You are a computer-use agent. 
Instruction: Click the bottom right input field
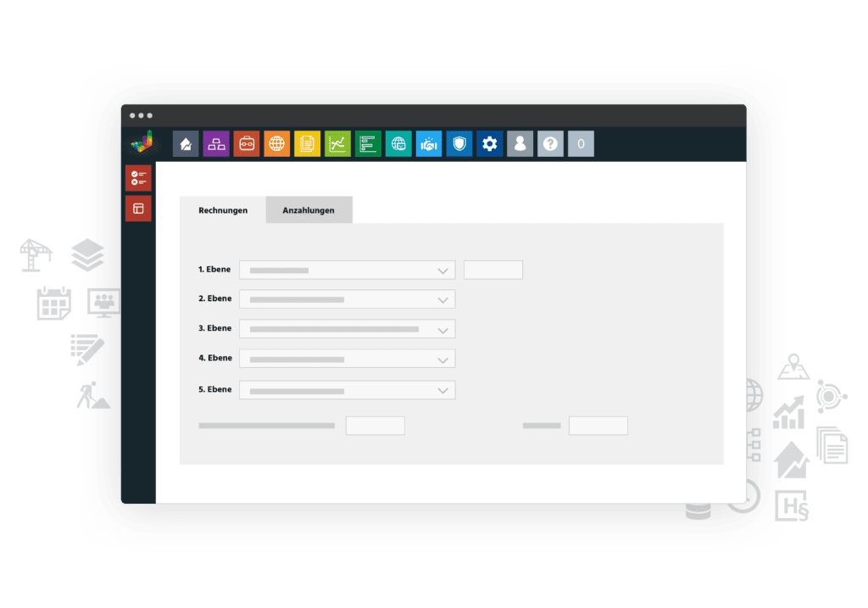[x=598, y=426]
